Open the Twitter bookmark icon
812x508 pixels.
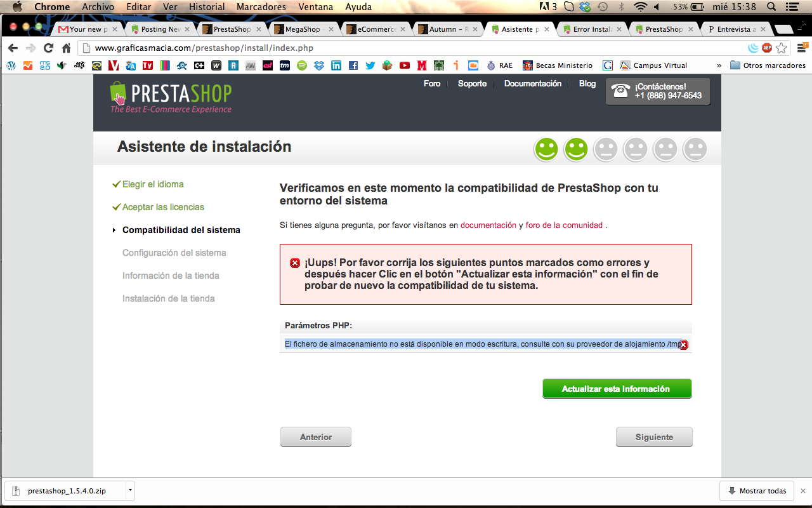(370, 65)
